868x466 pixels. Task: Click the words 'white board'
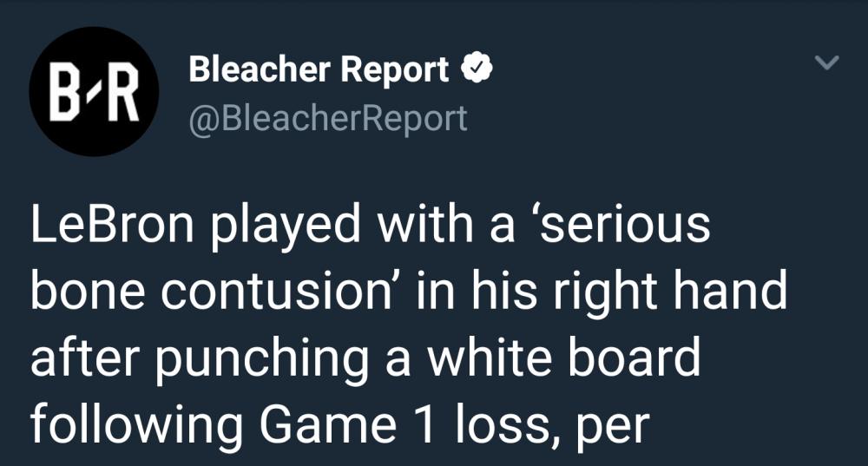(x=564, y=359)
